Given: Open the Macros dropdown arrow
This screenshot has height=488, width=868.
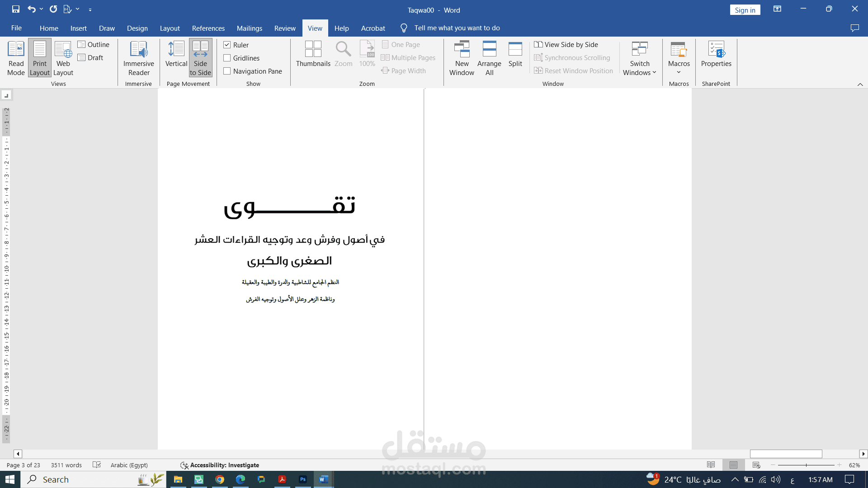Looking at the screenshot, I should tap(679, 72).
